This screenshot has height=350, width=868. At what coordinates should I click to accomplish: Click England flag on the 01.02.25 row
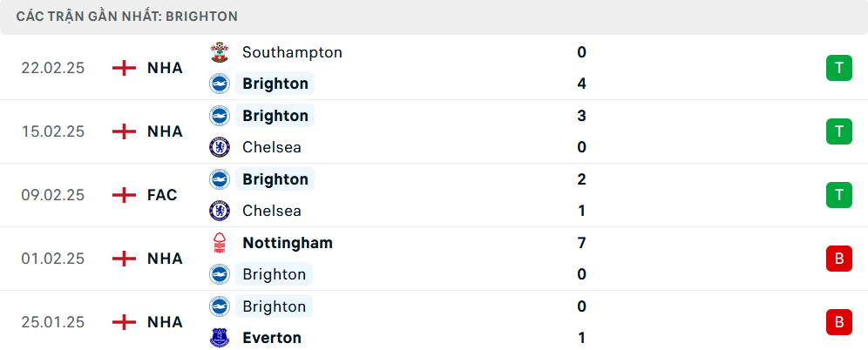pyautogui.click(x=125, y=259)
